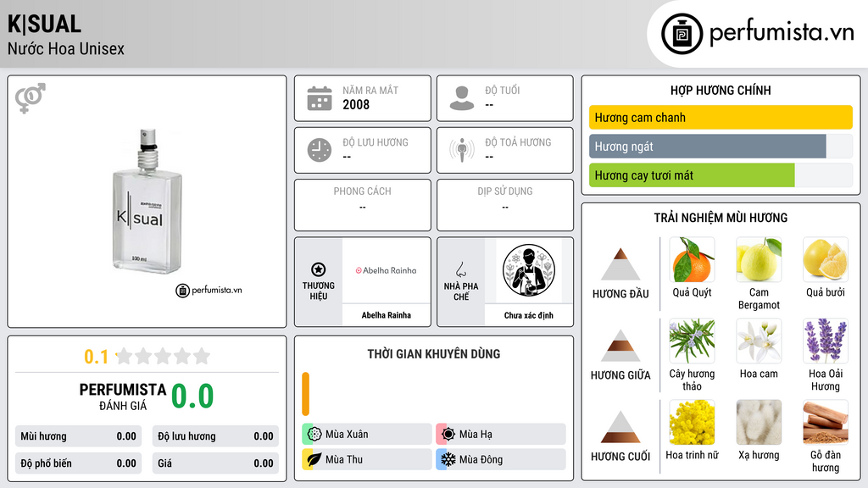Image resolution: width=868 pixels, height=488 pixels.
Task: Click the Mùa Hạ sun icon
Action: point(448,435)
